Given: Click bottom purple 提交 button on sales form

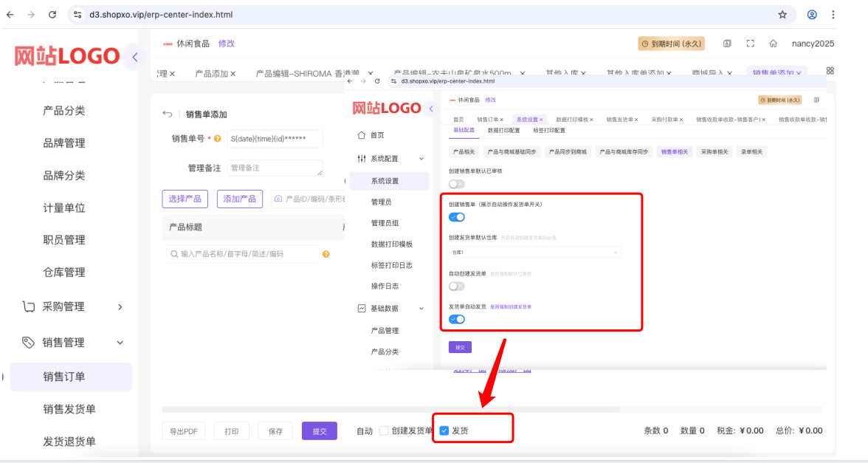Looking at the screenshot, I should (x=320, y=431).
